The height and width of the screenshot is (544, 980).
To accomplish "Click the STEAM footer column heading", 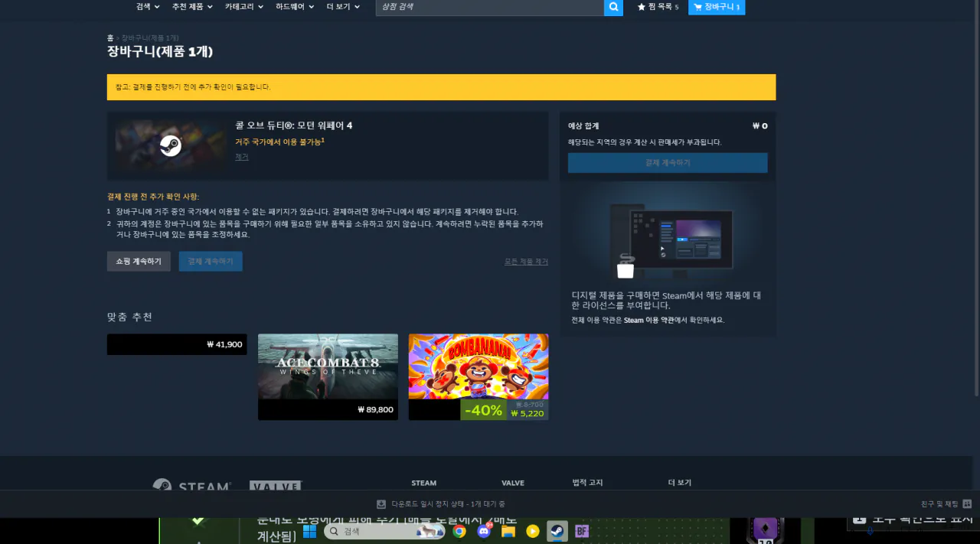I will pos(423,483).
